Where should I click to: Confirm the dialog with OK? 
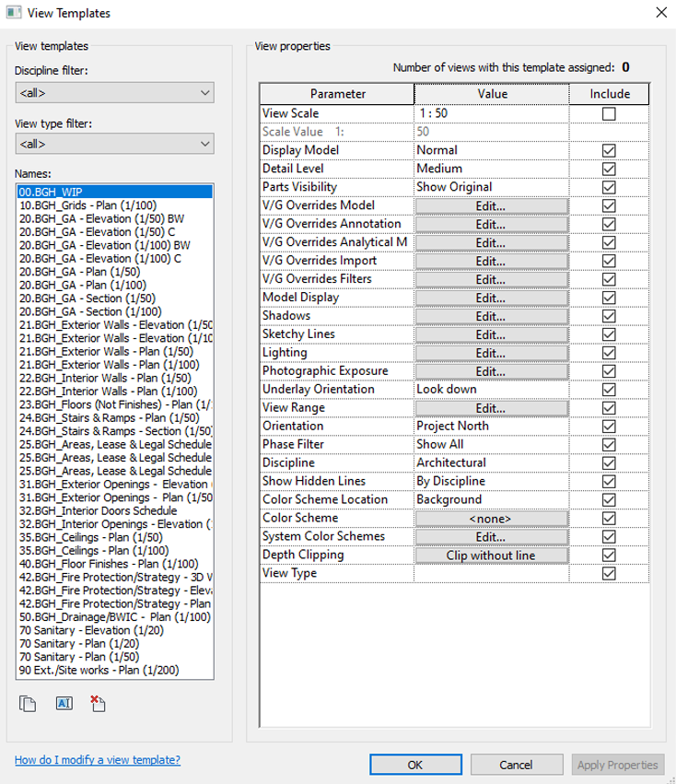[x=414, y=765]
